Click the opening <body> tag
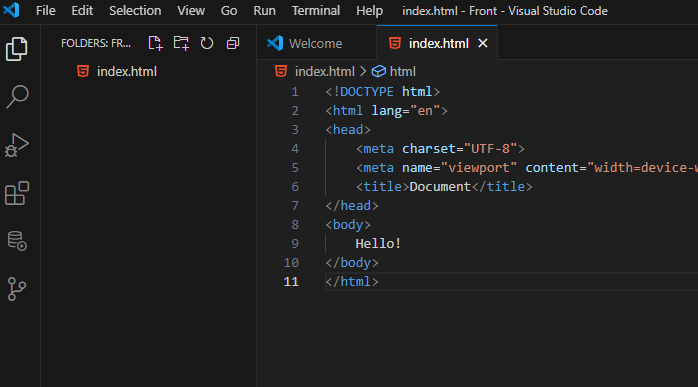Screen dimensions: 698x387 pyautogui.click(x=348, y=225)
